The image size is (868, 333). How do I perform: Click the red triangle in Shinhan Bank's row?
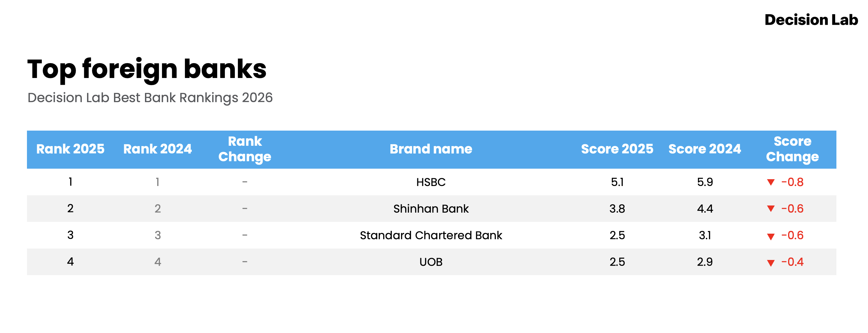(770, 209)
